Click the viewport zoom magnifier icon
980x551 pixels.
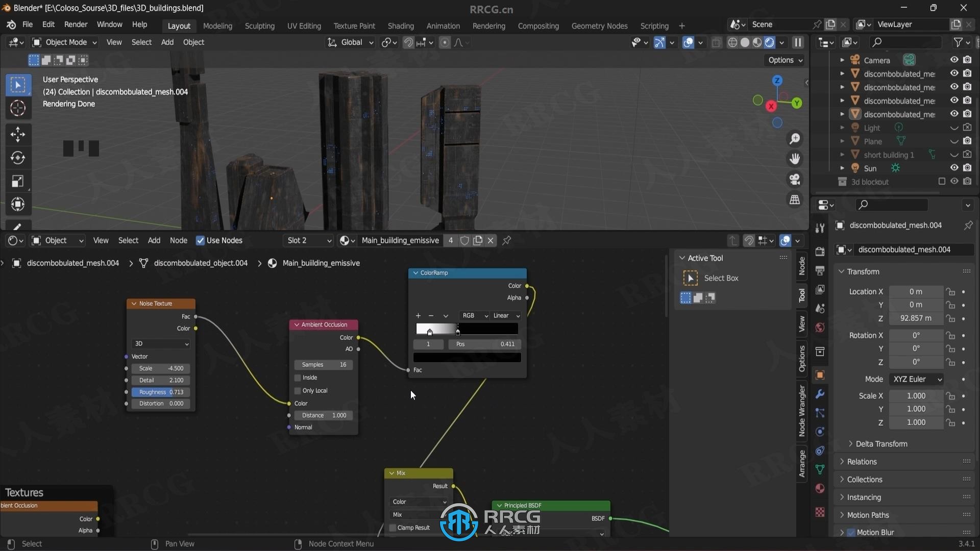click(x=795, y=139)
